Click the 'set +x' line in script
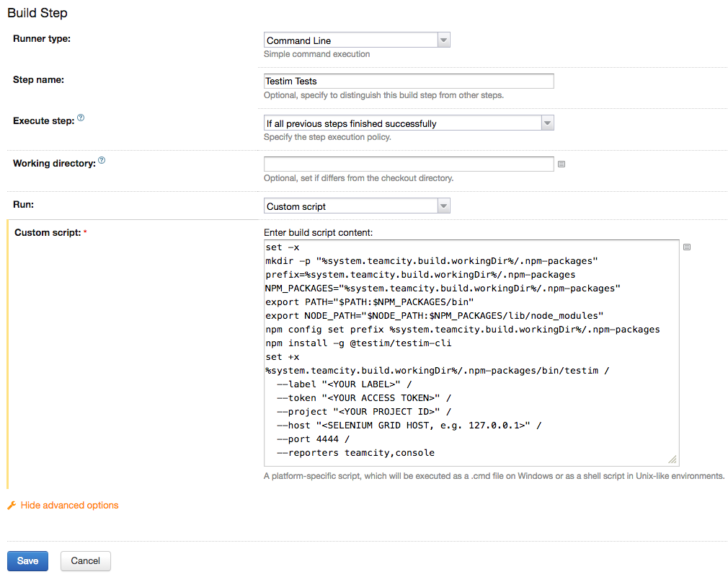Viewport: 728px width, 577px height. tap(283, 357)
